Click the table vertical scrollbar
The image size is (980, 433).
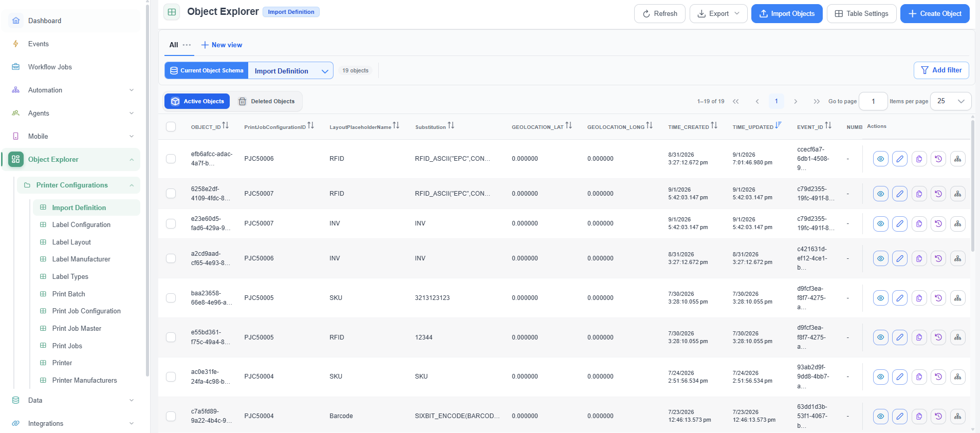tap(973, 185)
